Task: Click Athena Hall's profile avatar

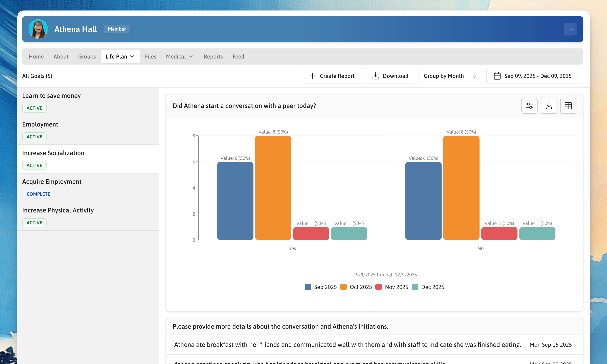Action: 38,29
